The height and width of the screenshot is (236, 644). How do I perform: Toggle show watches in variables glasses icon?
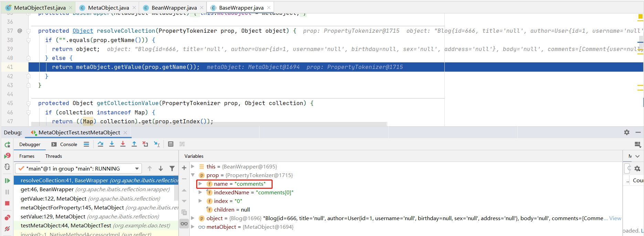[x=184, y=224]
